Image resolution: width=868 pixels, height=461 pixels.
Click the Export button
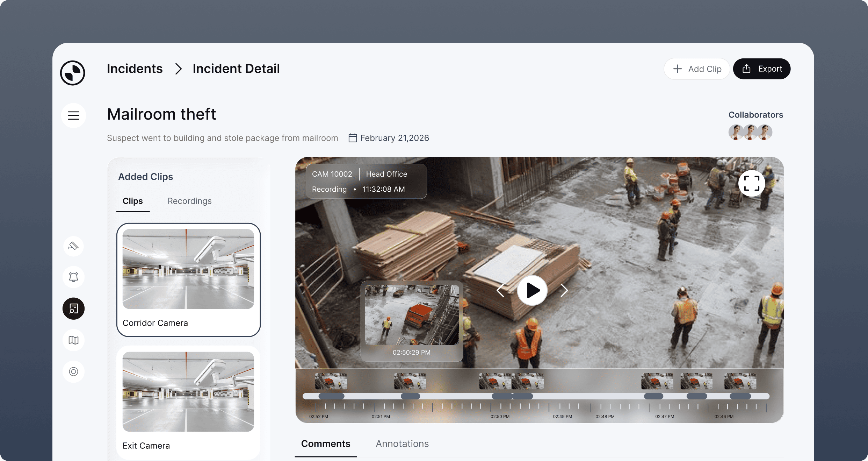pyautogui.click(x=761, y=69)
